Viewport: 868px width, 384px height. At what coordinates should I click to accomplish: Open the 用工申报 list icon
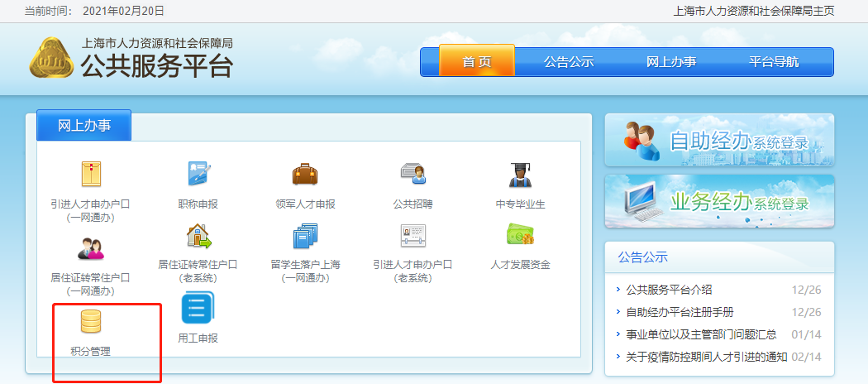click(198, 310)
